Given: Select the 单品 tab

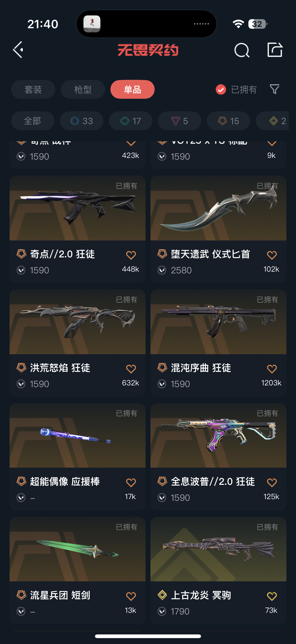Looking at the screenshot, I should [132, 89].
